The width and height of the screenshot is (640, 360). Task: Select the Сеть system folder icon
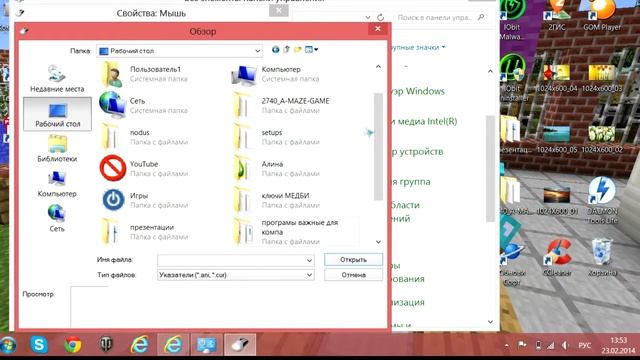point(112,105)
